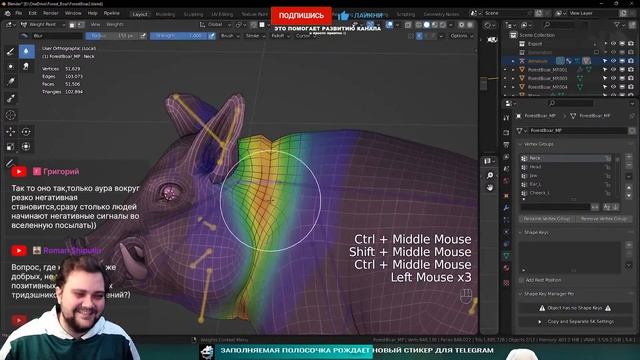Screen dimensions: 640x360
Task: Hide the Armature object with eye icon
Action: coord(613,61)
